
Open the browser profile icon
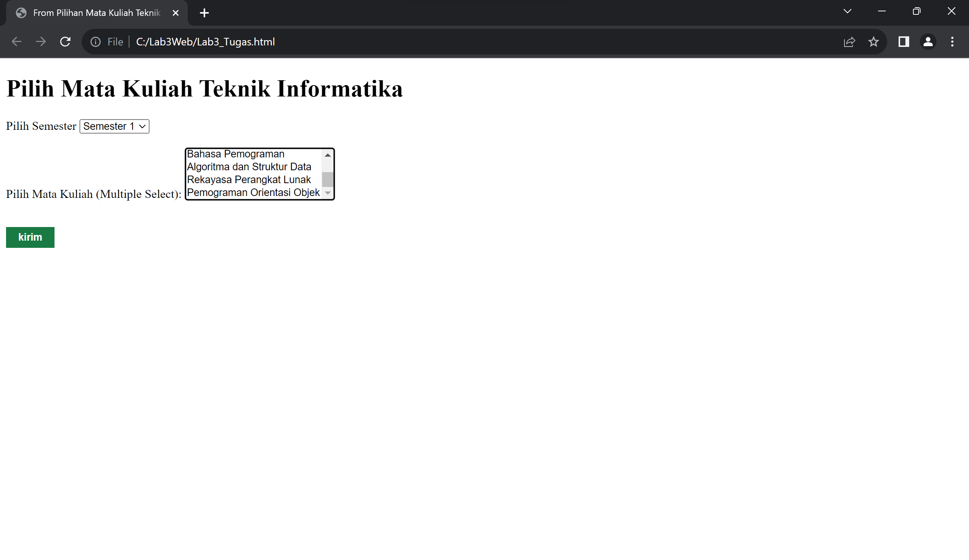(927, 42)
